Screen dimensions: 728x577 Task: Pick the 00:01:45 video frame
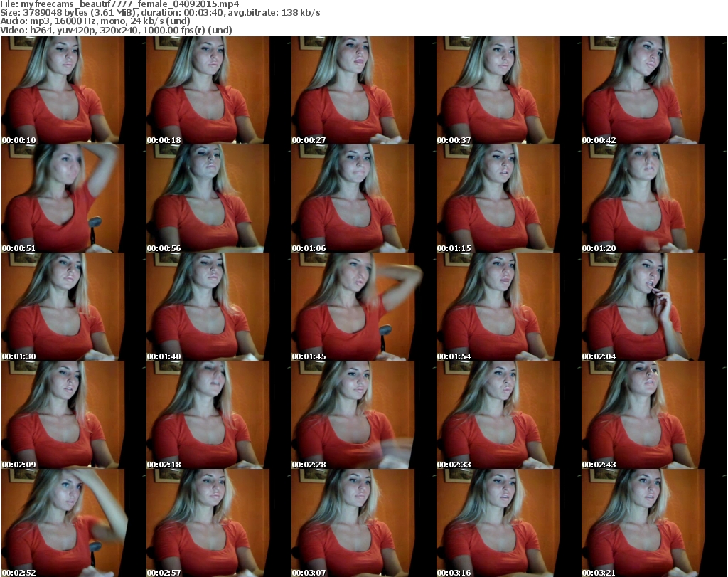coord(363,307)
